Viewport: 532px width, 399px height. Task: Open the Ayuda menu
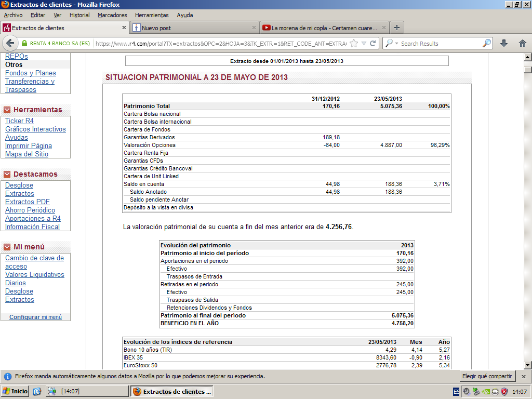[184, 15]
